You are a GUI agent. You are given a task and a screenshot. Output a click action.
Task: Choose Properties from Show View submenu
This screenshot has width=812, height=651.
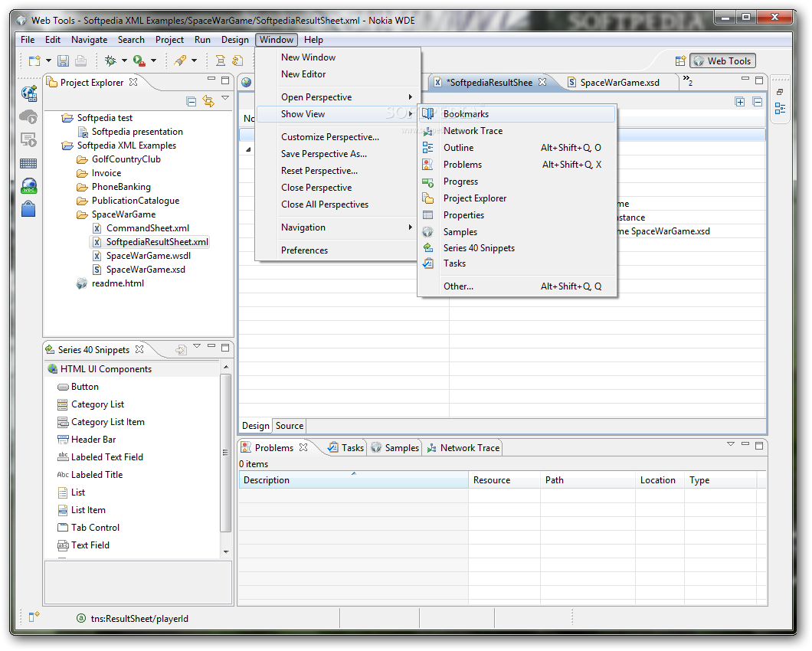(517, 215)
